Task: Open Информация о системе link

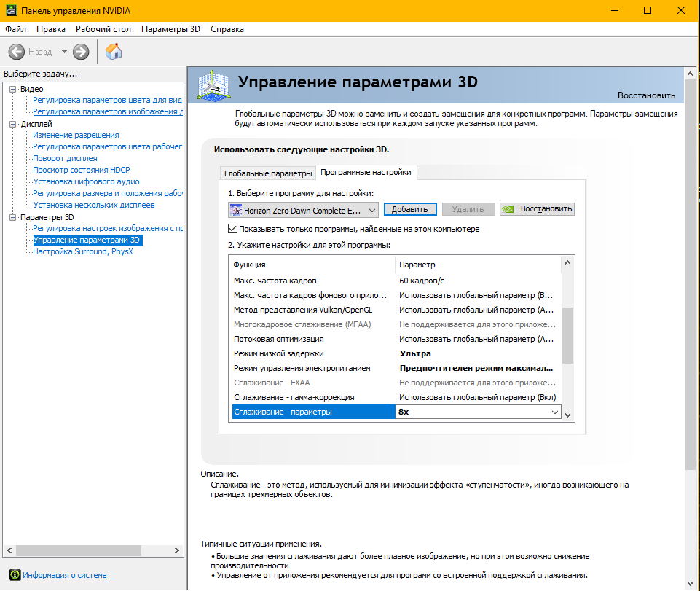Action: [65, 575]
